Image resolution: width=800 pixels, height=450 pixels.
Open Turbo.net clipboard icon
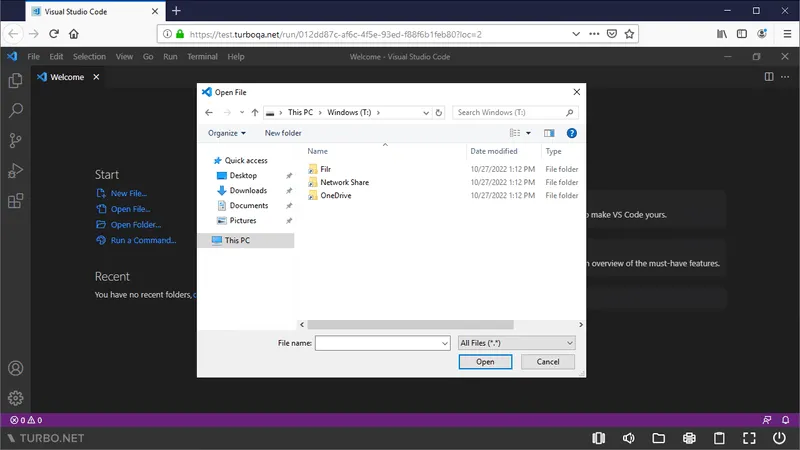pos(719,438)
